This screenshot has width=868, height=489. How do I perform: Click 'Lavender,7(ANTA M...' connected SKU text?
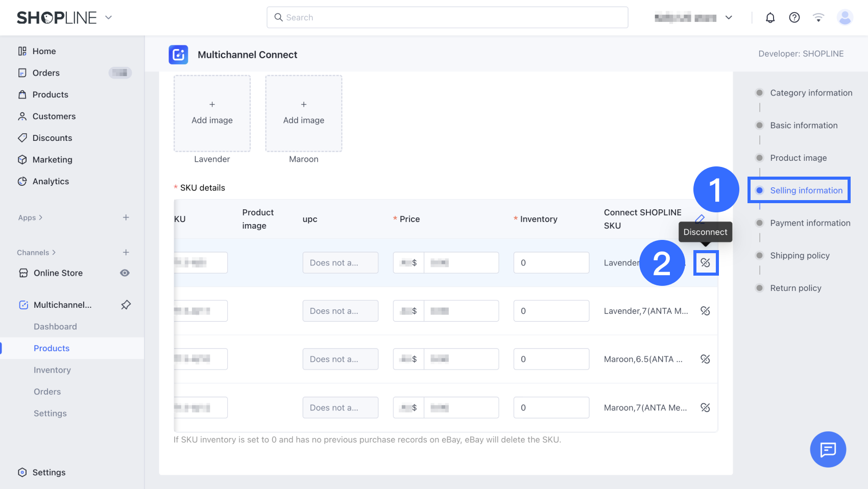(646, 311)
